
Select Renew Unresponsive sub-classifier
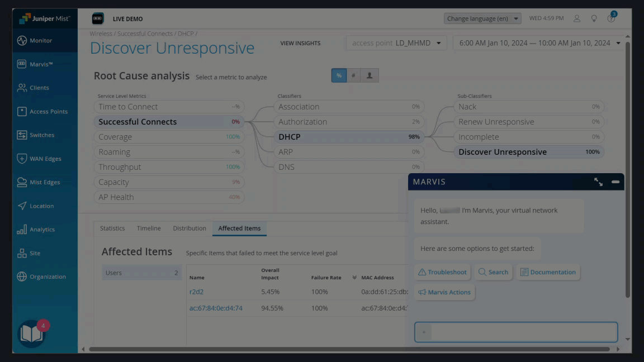pos(529,122)
